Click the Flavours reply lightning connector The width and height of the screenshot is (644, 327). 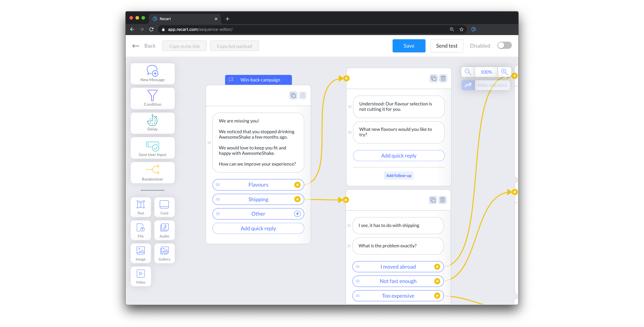(297, 185)
